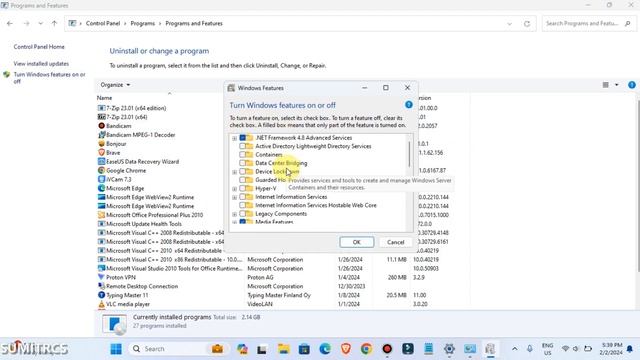Launch Brave from the taskbar

pyautogui.click(x=346, y=349)
